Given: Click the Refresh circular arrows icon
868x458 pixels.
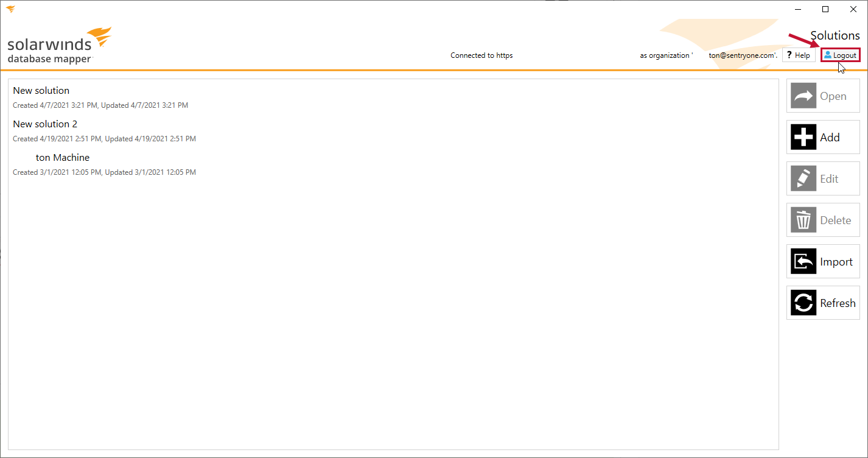Looking at the screenshot, I should (803, 303).
